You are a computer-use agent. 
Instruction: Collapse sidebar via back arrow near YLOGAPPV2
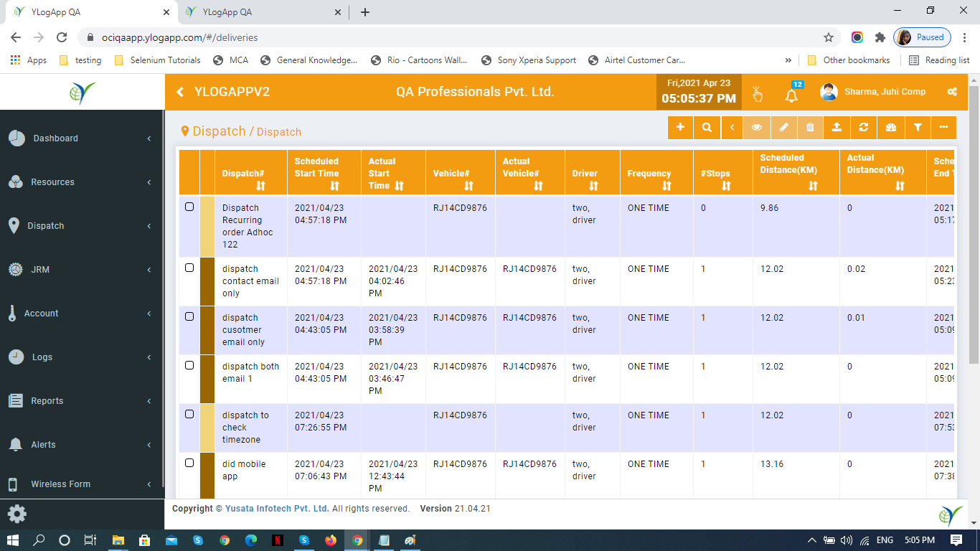coord(180,92)
